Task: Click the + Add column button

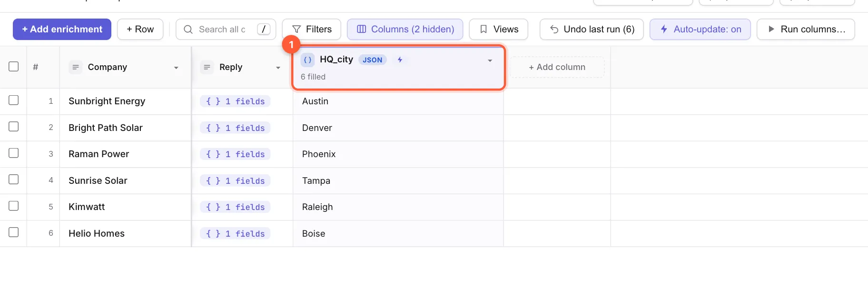Action: 557,67
